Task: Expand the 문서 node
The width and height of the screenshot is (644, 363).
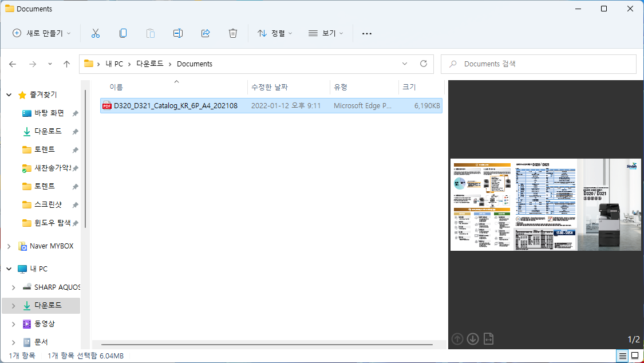Action: coord(14,342)
